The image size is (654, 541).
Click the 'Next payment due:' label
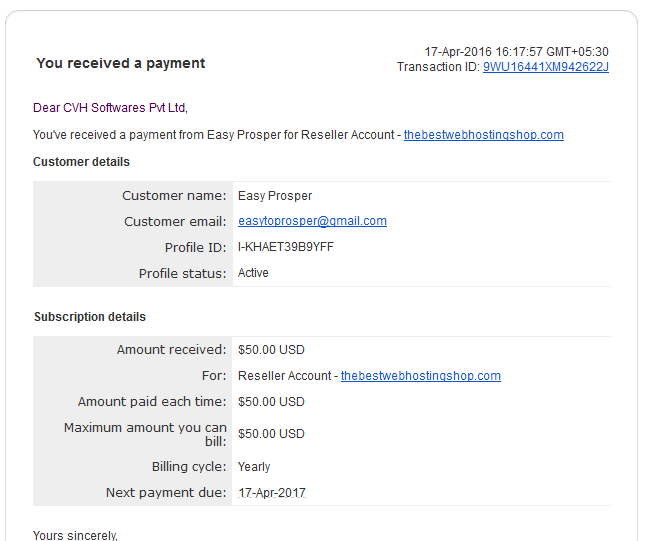(x=166, y=493)
